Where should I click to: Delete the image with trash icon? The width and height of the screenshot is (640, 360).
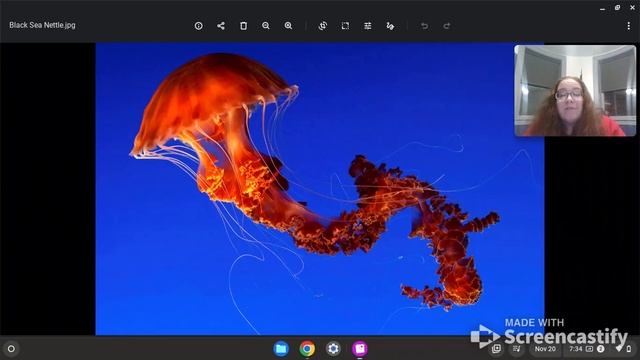tap(243, 26)
